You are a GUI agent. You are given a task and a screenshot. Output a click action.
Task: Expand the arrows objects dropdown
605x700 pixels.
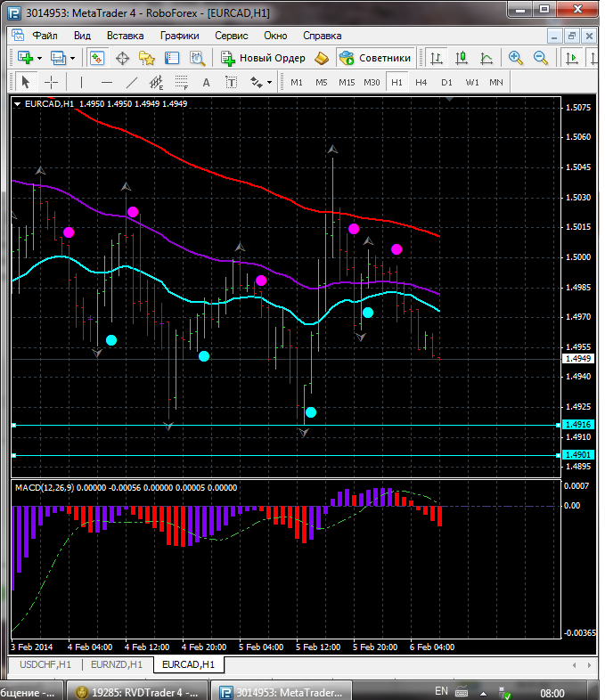(269, 82)
